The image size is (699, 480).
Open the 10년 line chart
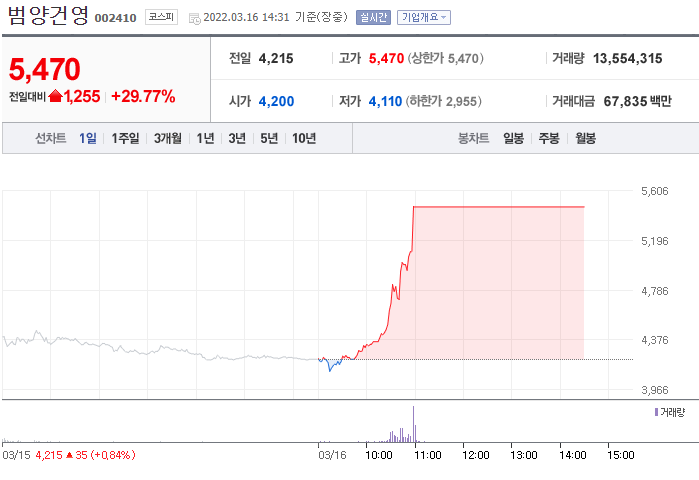(304, 138)
